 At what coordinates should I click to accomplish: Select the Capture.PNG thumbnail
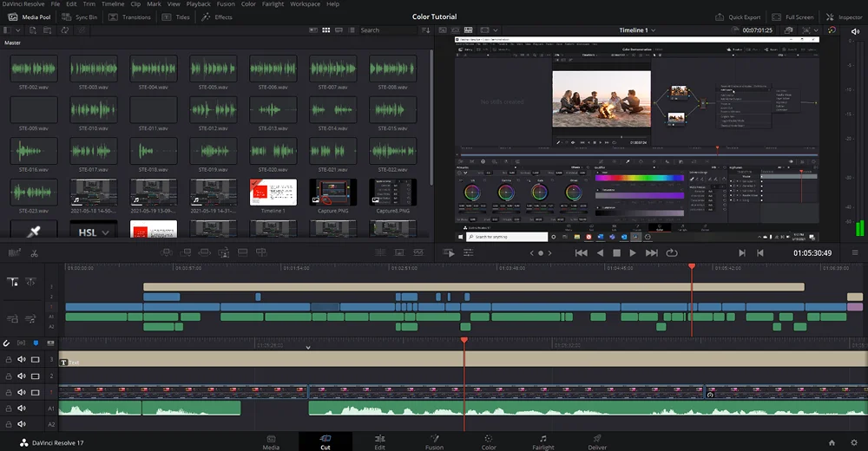(332, 193)
